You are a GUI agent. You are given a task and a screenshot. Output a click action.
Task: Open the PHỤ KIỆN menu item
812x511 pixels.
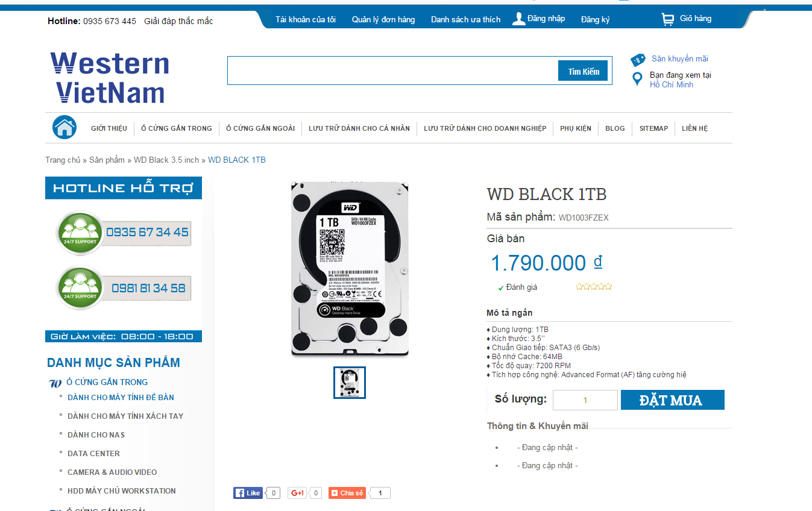tap(576, 128)
